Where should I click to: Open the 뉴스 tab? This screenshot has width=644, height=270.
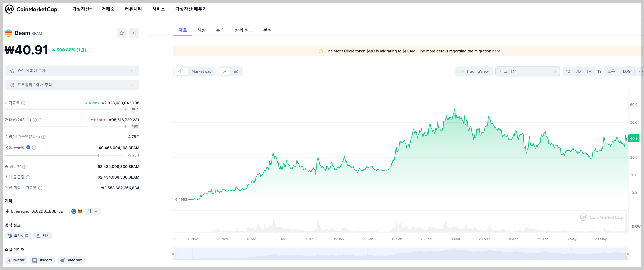(x=220, y=30)
